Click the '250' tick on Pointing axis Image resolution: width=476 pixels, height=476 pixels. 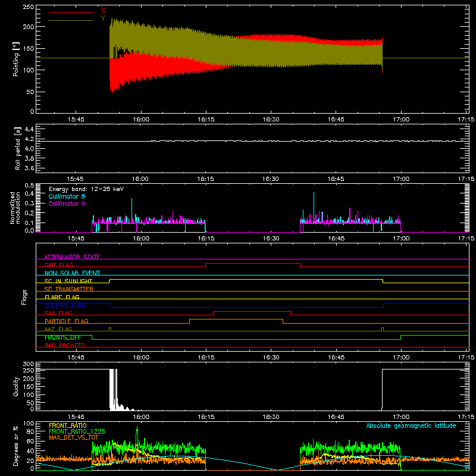coord(28,7)
